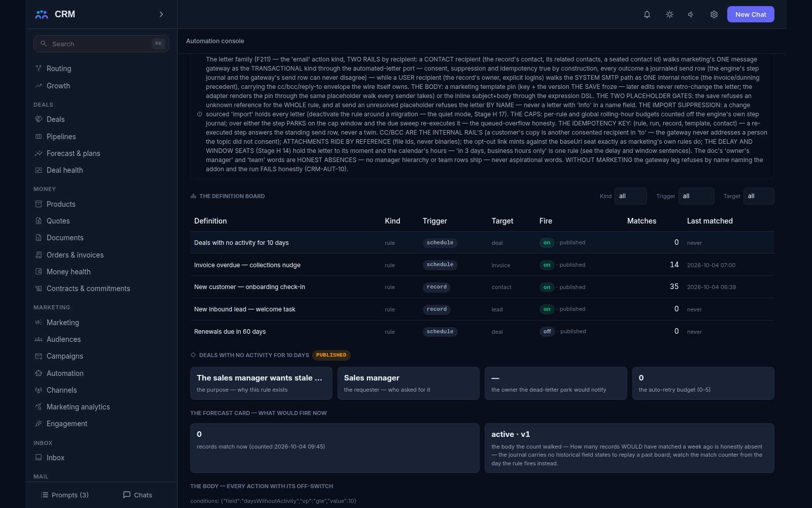
Task: Select 'Renewals due in 60 days' definition
Action: [230, 332]
